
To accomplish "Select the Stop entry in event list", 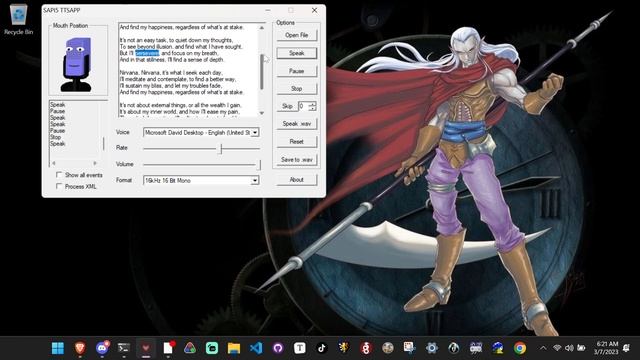I will point(56,138).
